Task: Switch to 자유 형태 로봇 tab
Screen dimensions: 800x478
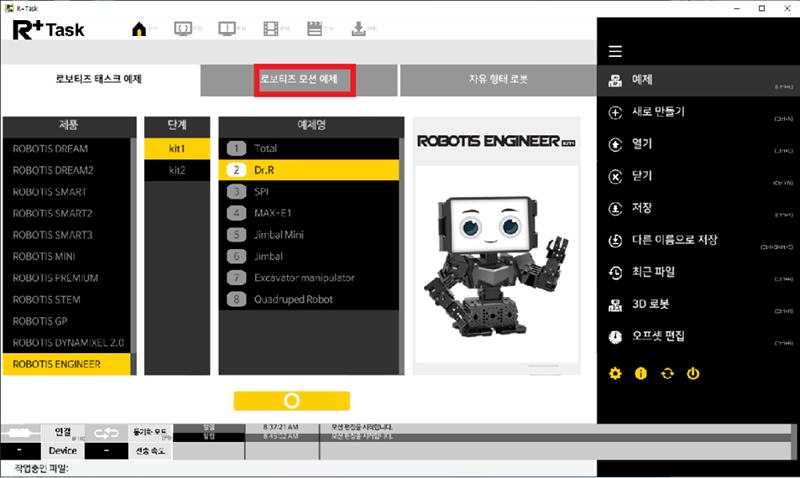Action: [497, 80]
